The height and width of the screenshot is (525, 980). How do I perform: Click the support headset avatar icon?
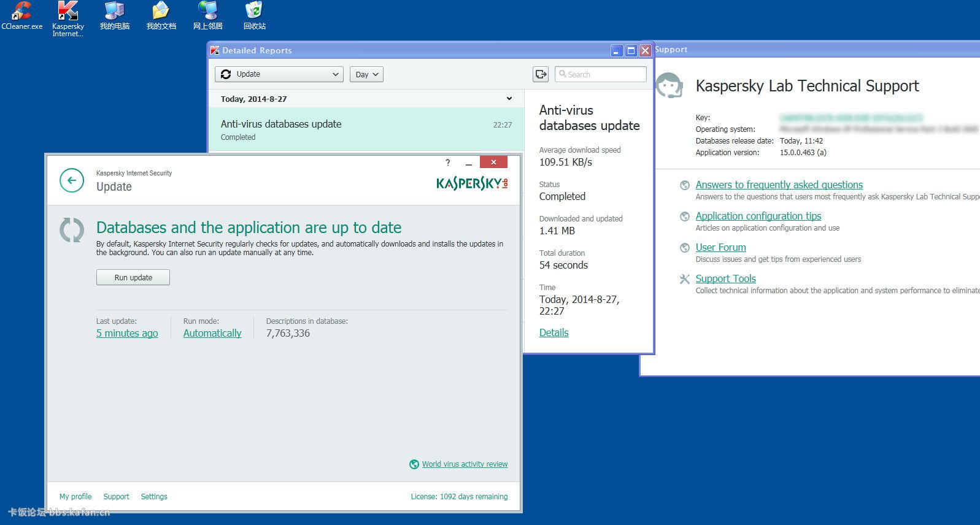669,86
